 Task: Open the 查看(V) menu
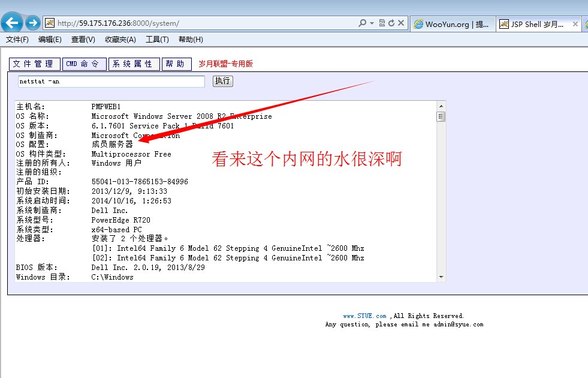83,40
